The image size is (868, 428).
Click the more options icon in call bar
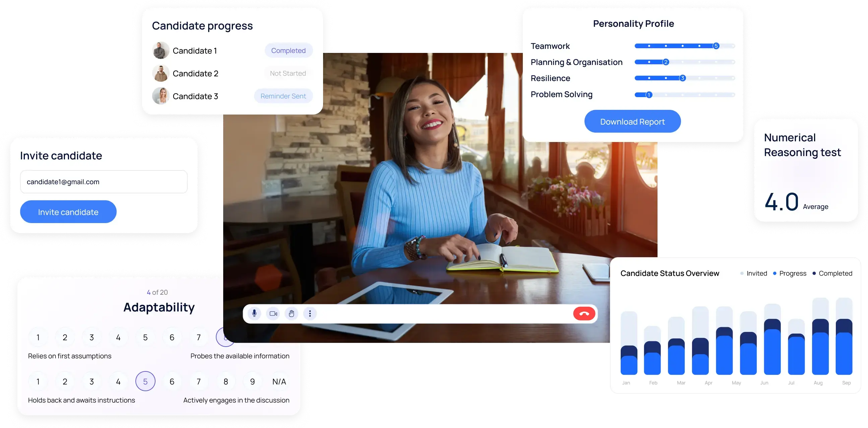click(310, 314)
